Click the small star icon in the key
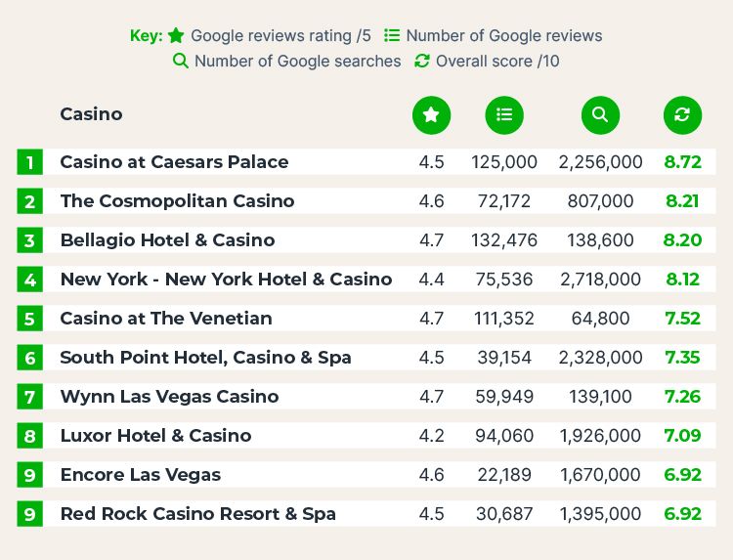733x560 pixels. pyautogui.click(x=176, y=35)
